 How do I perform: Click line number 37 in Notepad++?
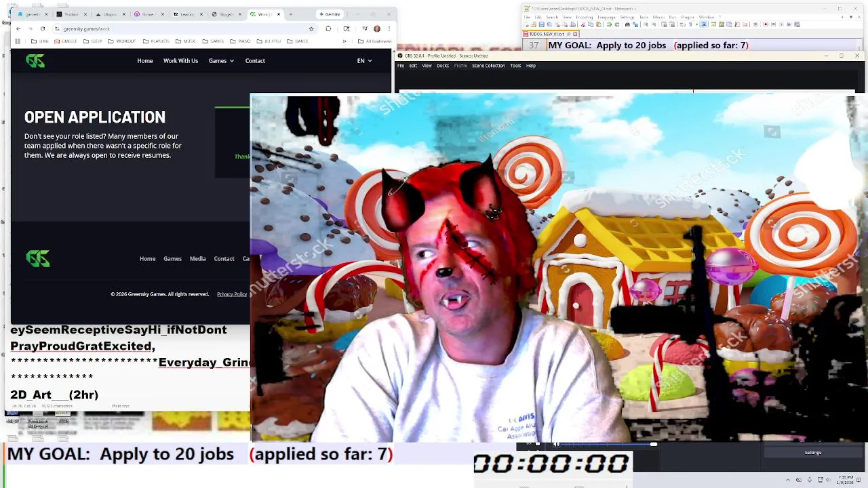534,45
